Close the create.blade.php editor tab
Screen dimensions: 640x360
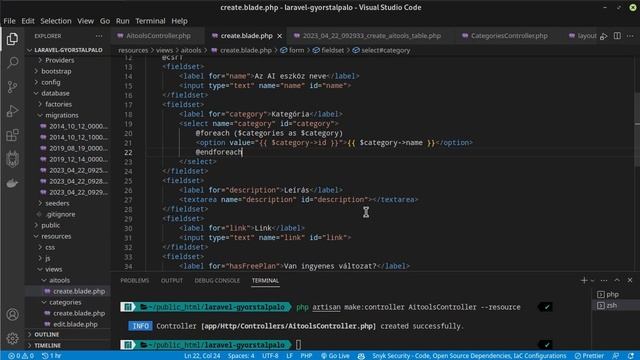[280, 36]
